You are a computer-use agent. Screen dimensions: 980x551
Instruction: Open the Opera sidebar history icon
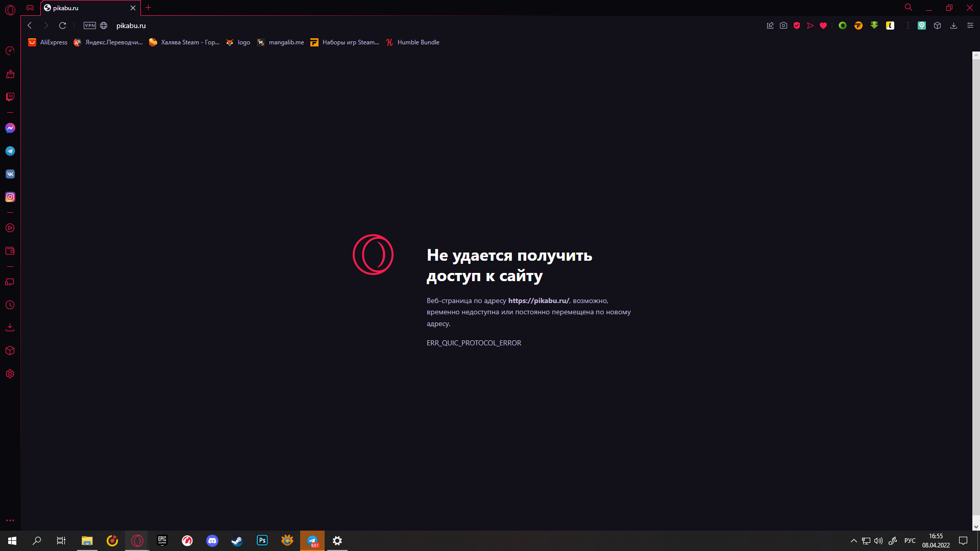click(x=9, y=305)
